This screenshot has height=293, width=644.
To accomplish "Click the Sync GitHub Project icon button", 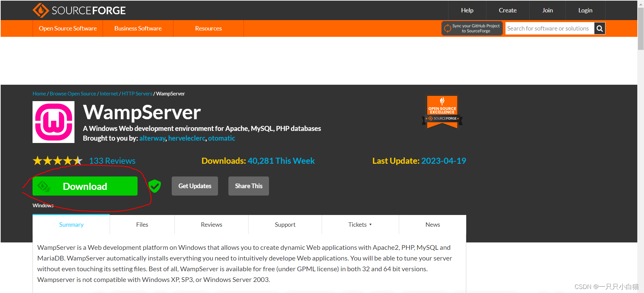I will click(x=472, y=28).
